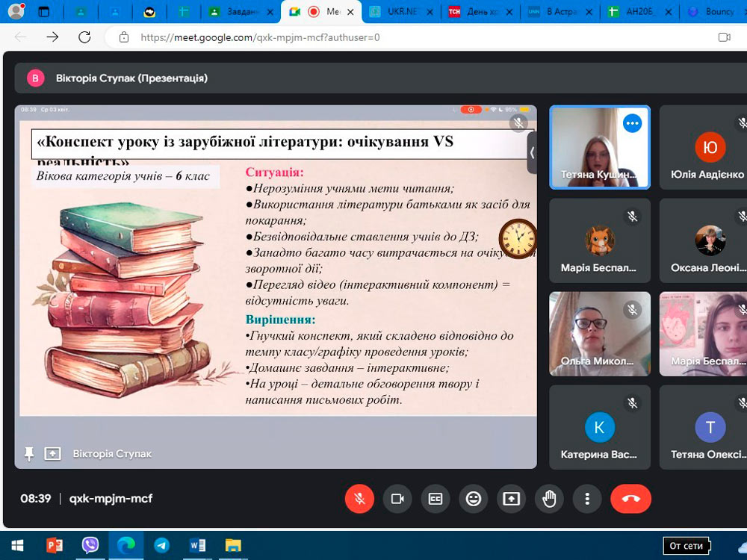The width and height of the screenshot is (747, 560).
Task: Open the camera permission icon in the address bar
Action: [723, 37]
